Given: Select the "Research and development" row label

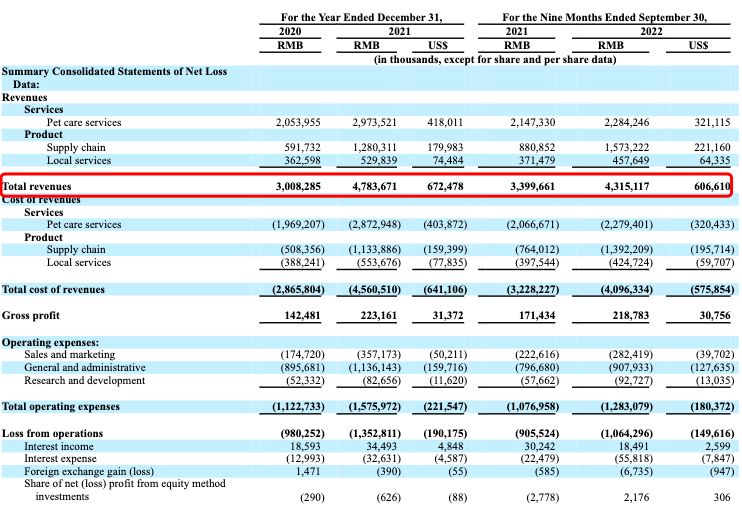Looking at the screenshot, I should pos(85,381).
